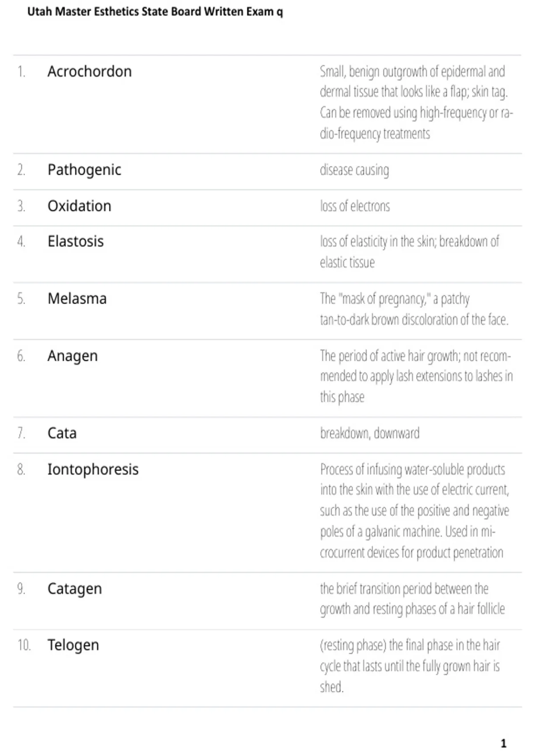534x756 pixels.
Task: Click the Telogen term
Action: pyautogui.click(x=73, y=645)
